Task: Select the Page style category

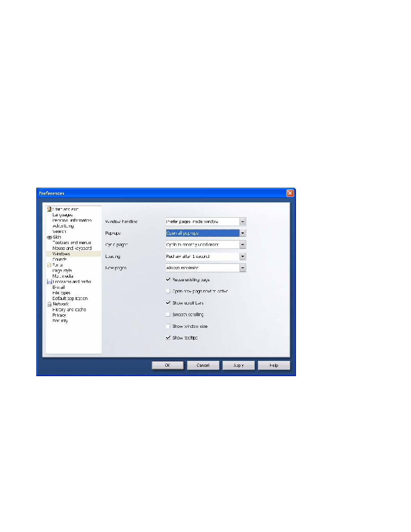Action: 62,270
